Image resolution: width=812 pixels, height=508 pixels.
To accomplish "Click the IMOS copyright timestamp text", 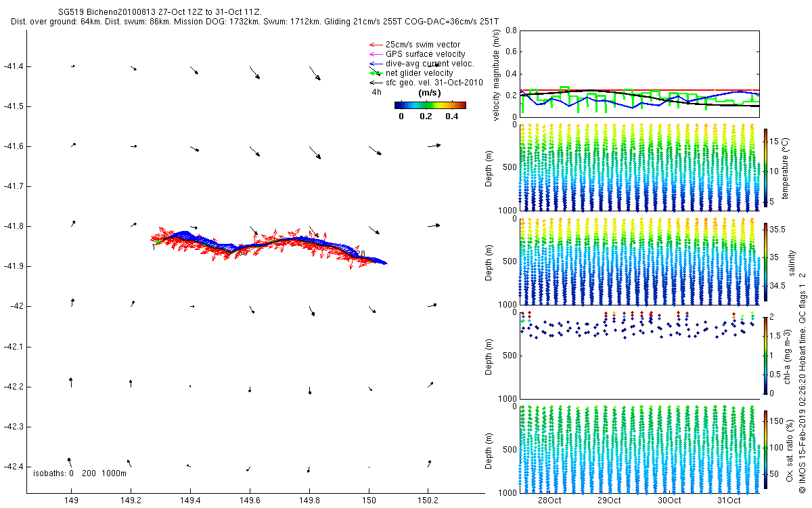I will click(802, 384).
